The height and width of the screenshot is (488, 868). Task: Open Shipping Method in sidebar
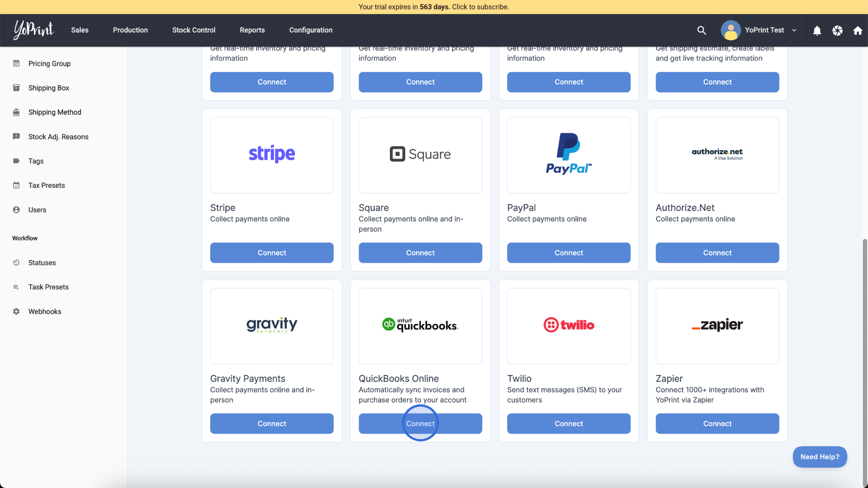[x=55, y=112]
